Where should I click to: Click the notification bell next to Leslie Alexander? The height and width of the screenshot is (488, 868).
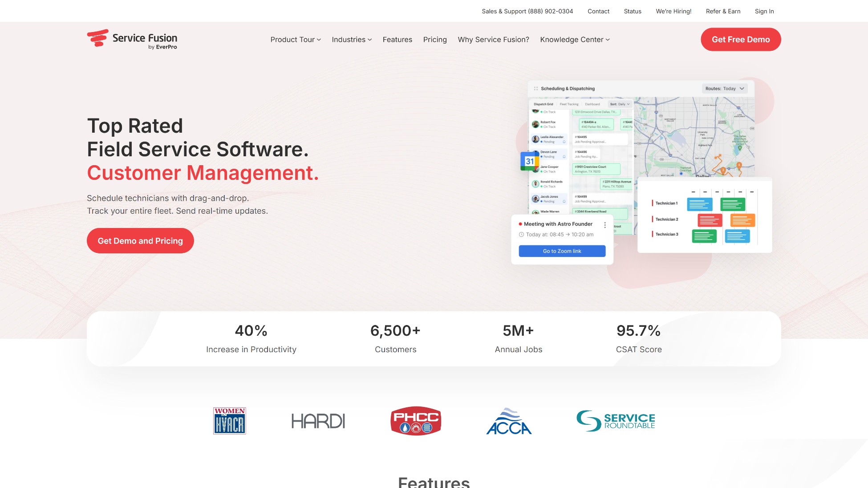[x=564, y=142]
